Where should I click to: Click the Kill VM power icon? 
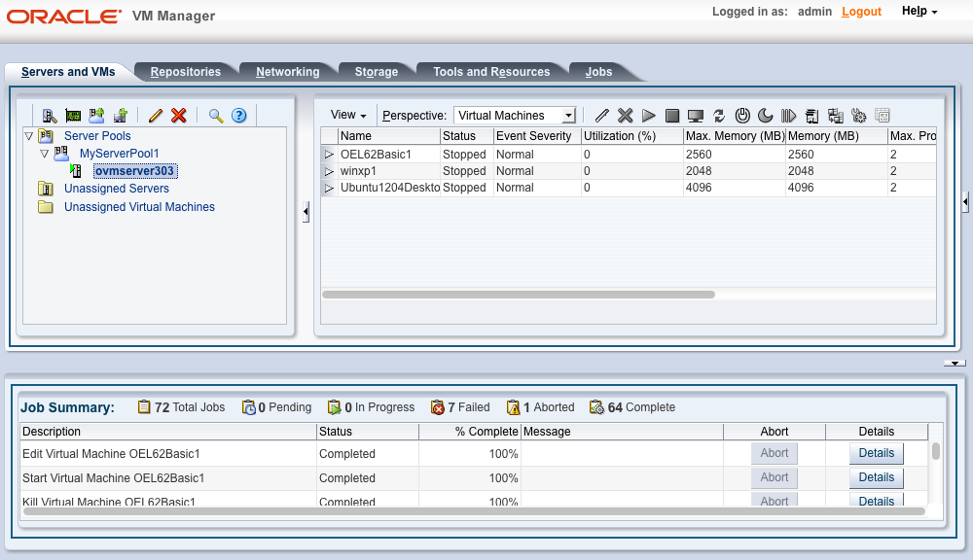pyautogui.click(x=742, y=116)
